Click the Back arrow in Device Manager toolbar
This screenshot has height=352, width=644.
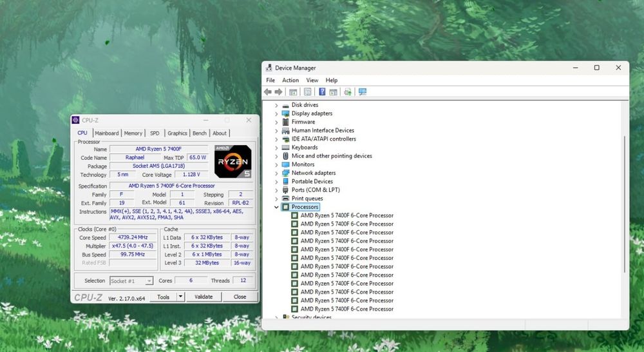(x=268, y=92)
